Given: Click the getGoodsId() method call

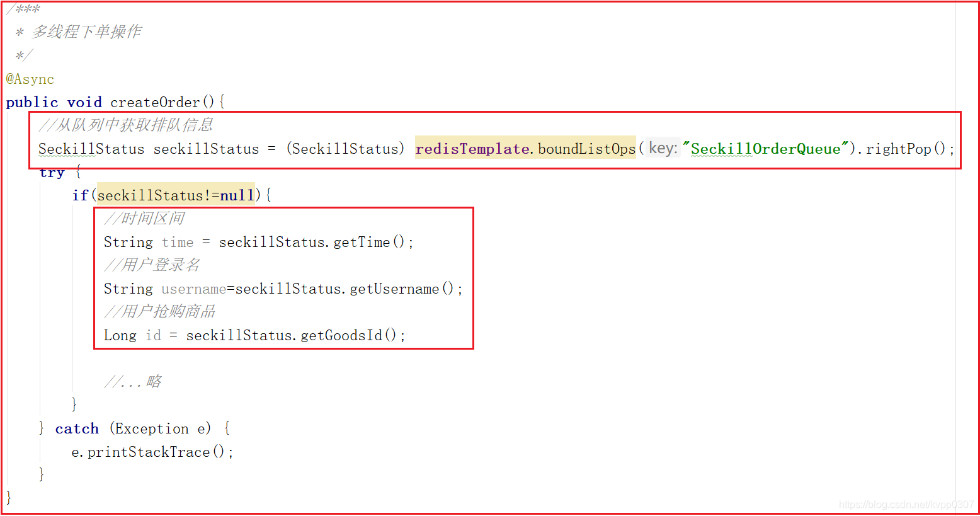Looking at the screenshot, I should [x=348, y=335].
